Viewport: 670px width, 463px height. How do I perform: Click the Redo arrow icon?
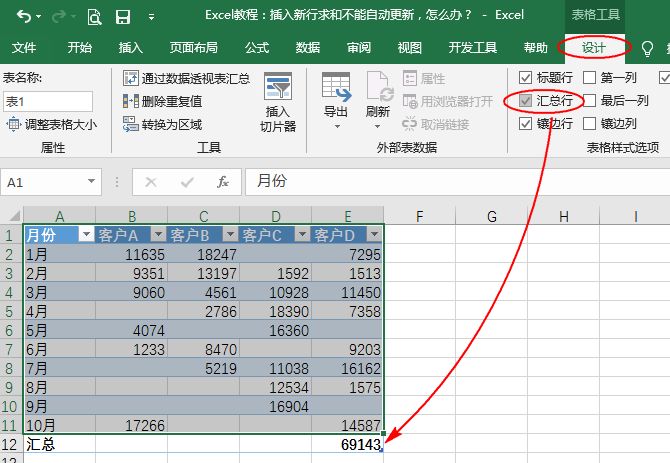pos(59,16)
